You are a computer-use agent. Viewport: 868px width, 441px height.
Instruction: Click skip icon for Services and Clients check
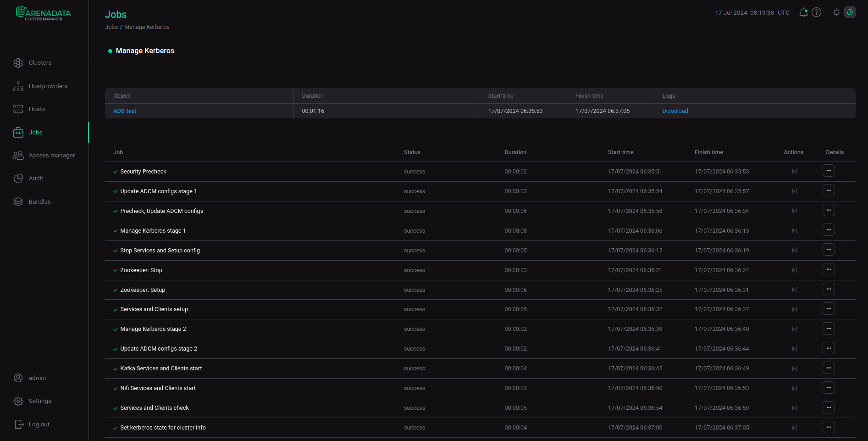[794, 408]
